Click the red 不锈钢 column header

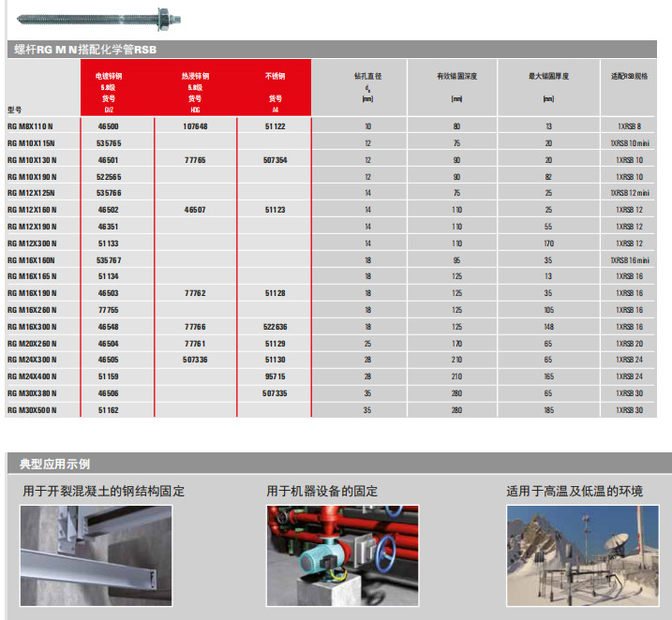pyautogui.click(x=276, y=87)
